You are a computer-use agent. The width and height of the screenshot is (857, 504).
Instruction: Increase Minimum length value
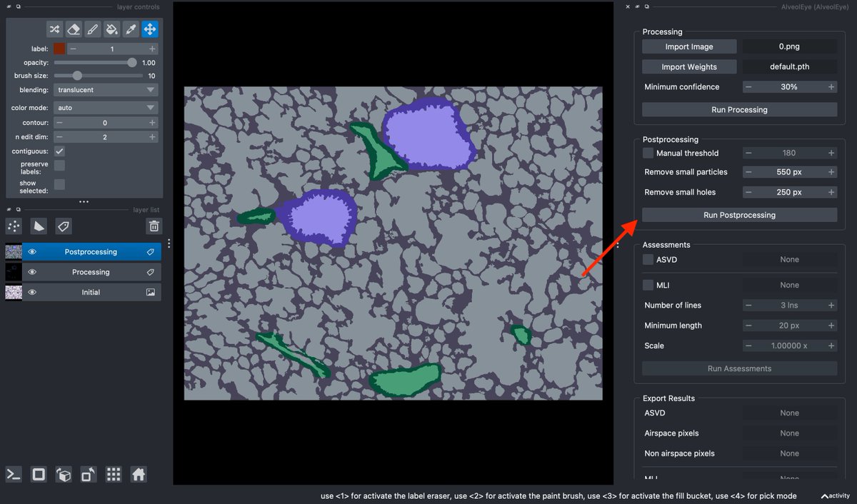[x=831, y=326]
